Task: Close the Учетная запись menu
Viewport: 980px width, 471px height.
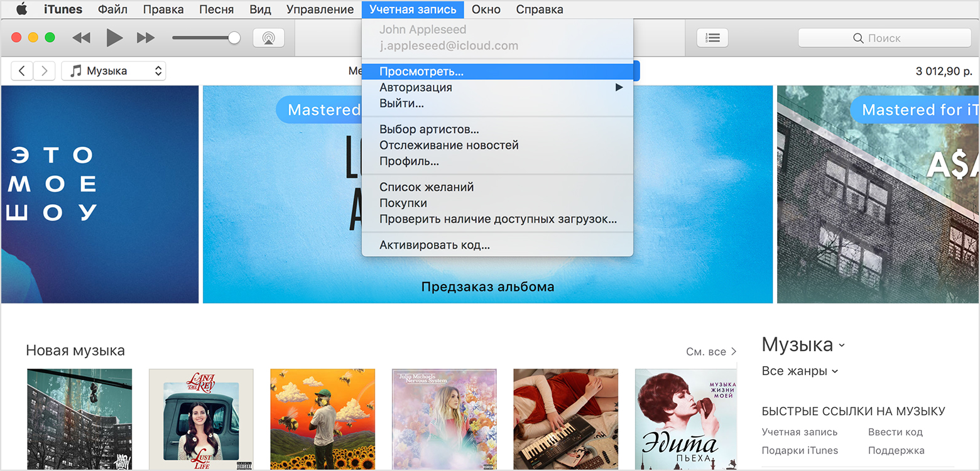Action: pyautogui.click(x=413, y=9)
